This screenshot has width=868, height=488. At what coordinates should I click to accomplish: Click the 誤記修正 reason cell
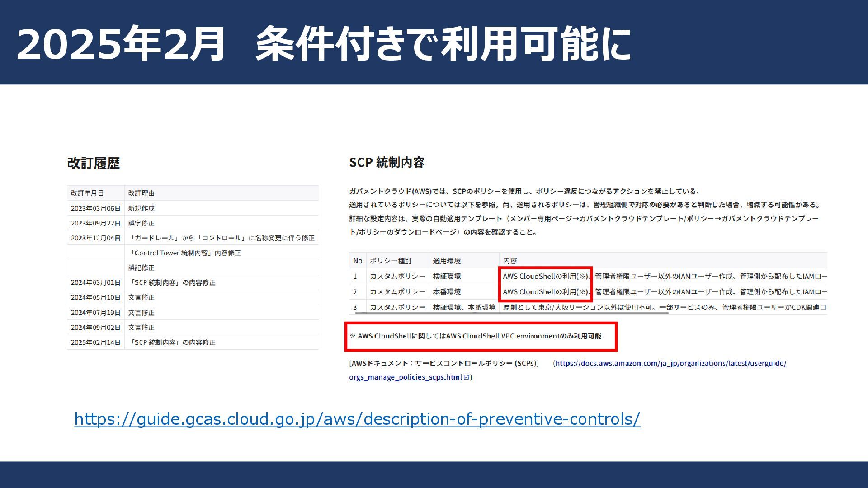coord(222,267)
